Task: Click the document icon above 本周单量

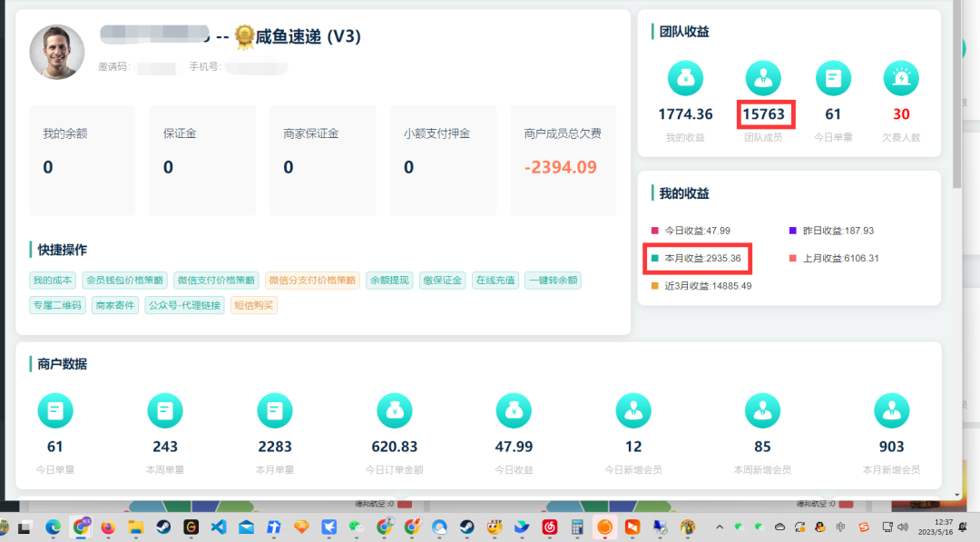Action: point(165,410)
